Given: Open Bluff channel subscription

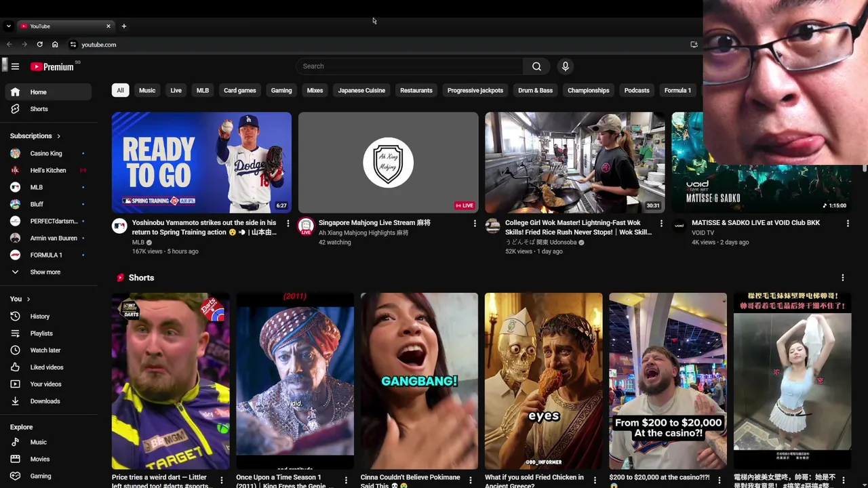Looking at the screenshot, I should [47, 204].
